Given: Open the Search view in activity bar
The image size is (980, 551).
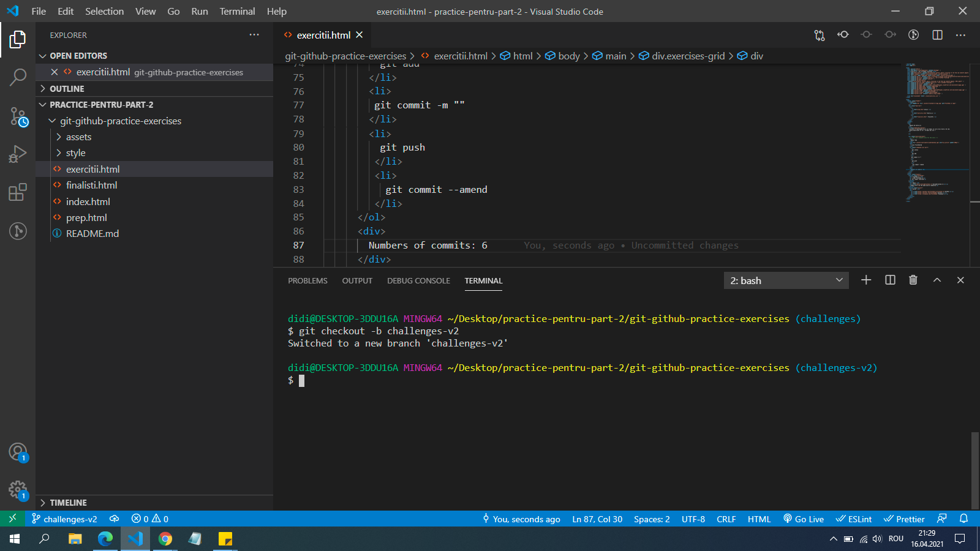Looking at the screenshot, I should click(x=18, y=77).
